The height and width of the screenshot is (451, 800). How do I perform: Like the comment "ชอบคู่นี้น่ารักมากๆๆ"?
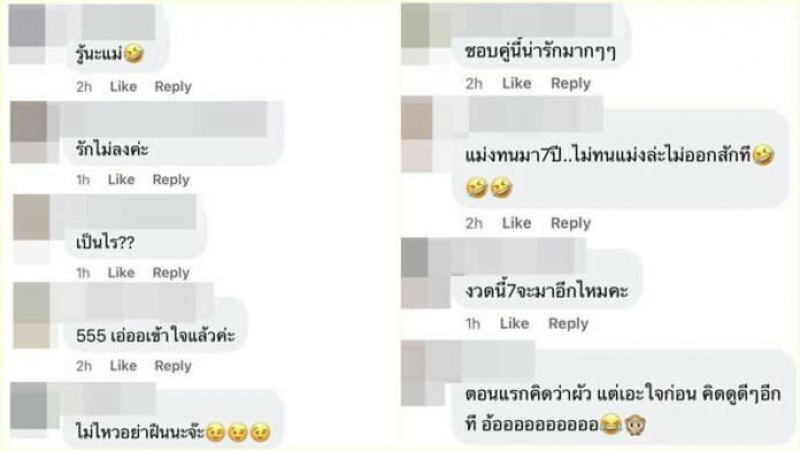click(517, 83)
